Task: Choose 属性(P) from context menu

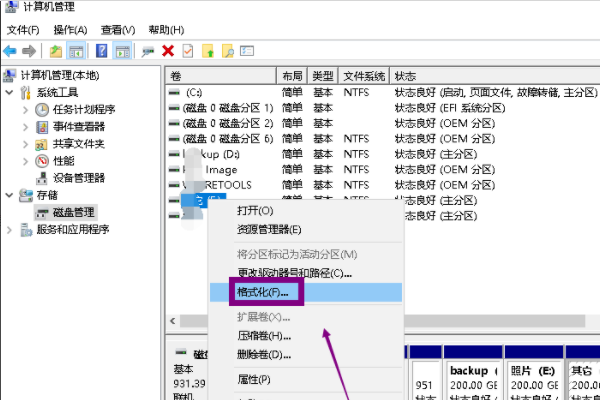Action: click(254, 379)
